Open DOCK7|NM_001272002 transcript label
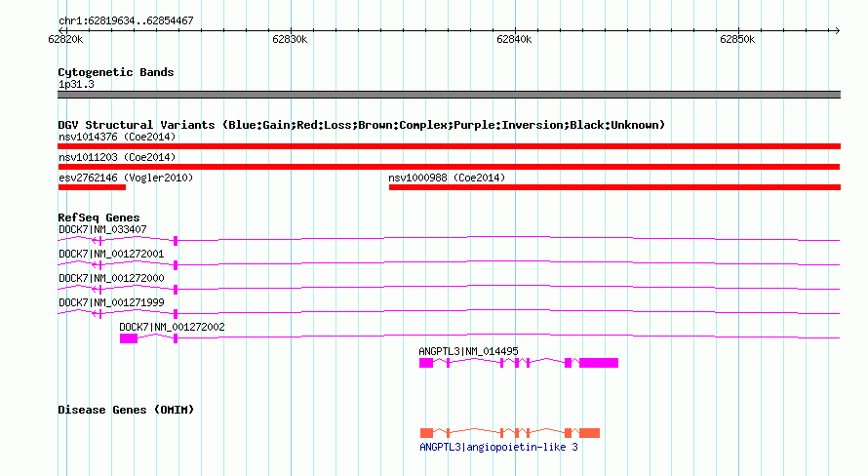This screenshot has height=476, width=868. (173, 327)
